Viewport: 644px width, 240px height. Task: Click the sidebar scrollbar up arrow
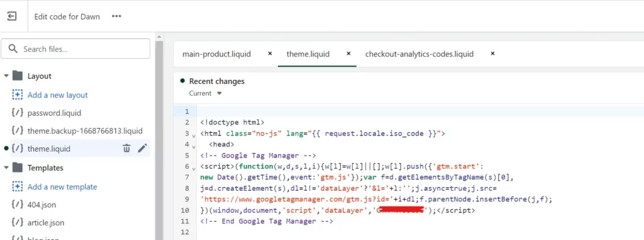tap(159, 37)
